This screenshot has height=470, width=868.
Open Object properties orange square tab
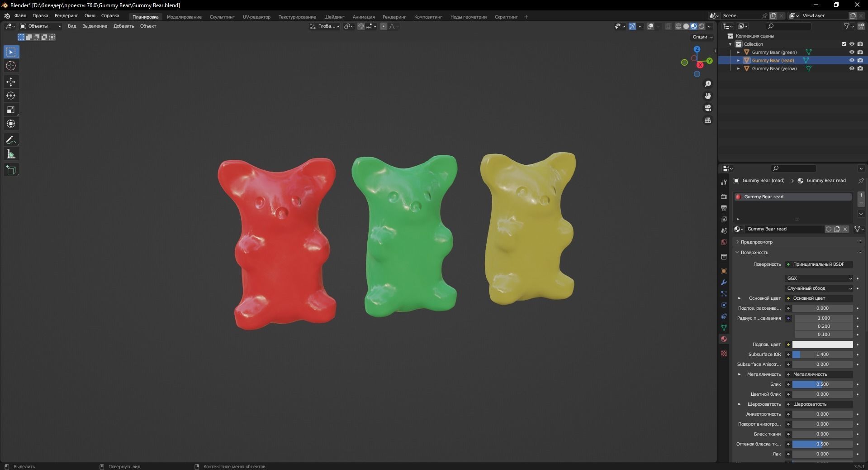724,271
